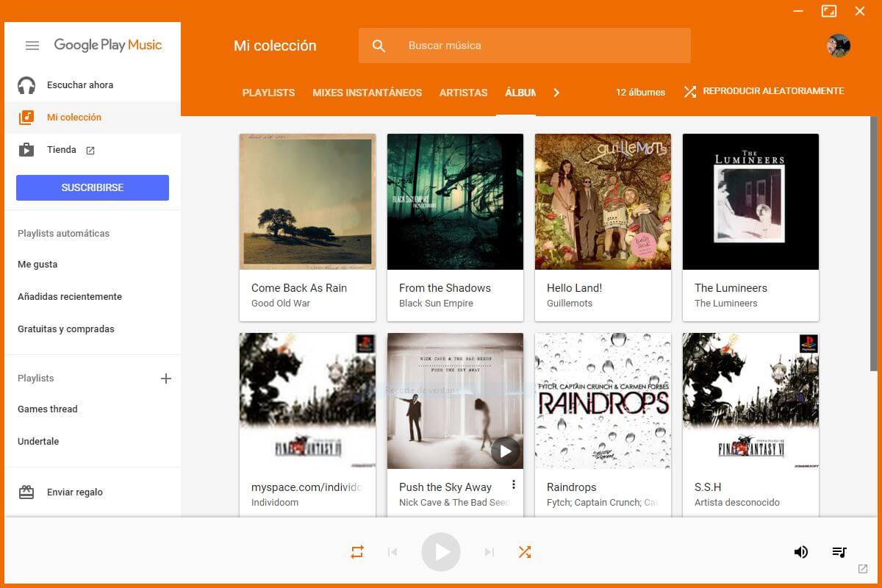Viewport: 882px width, 588px height.
Task: Click the Artista desconocido label
Action: [737, 503]
